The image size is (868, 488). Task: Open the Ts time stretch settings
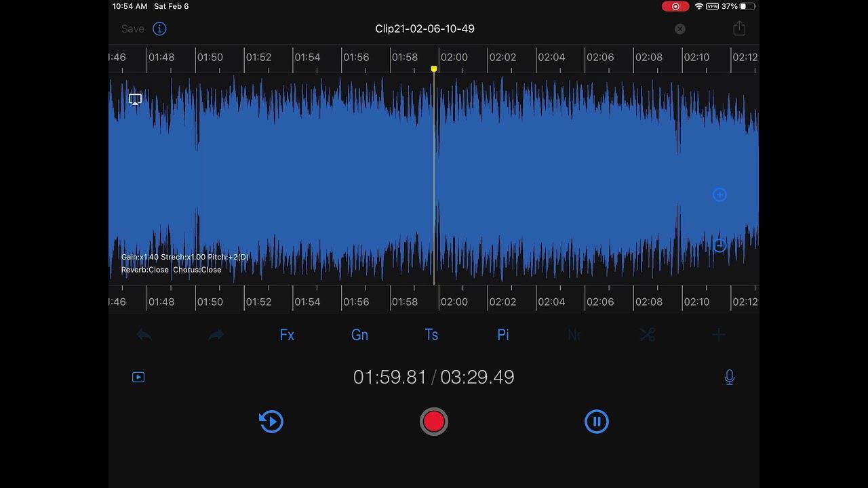coord(431,335)
